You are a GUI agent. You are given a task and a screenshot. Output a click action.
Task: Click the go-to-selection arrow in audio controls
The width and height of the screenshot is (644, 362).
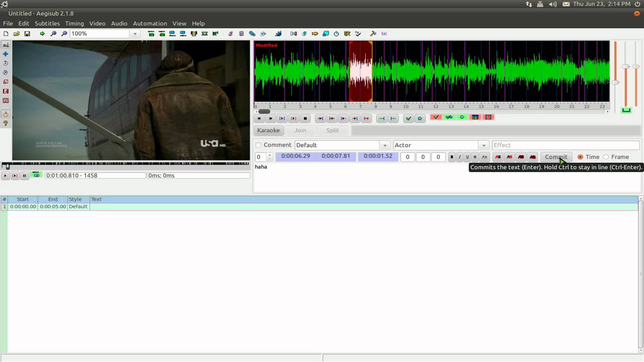point(420,119)
